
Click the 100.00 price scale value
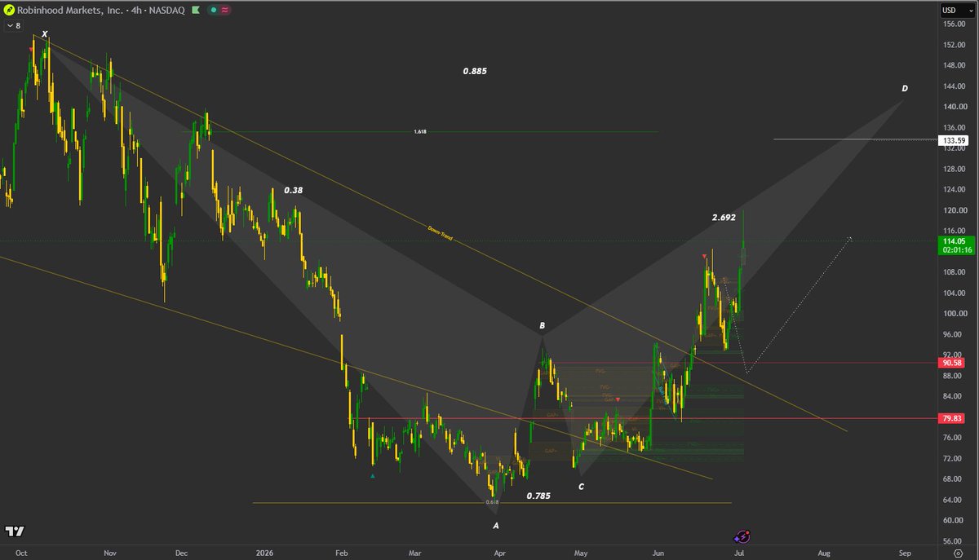(955, 314)
